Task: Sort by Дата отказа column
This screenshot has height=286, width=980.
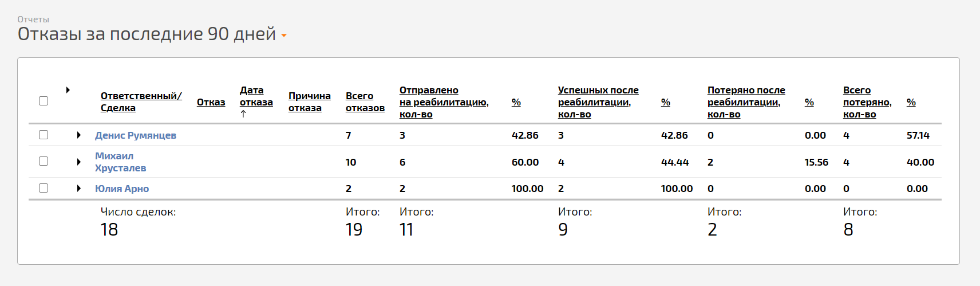Action: 256,96
